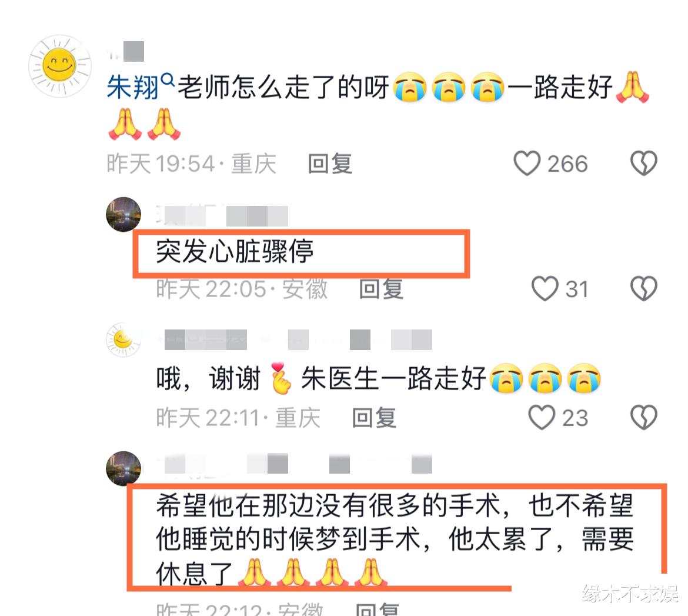The height and width of the screenshot is (616, 688).
Task: Open the search icon beside 朱翔
Action: pos(168,79)
